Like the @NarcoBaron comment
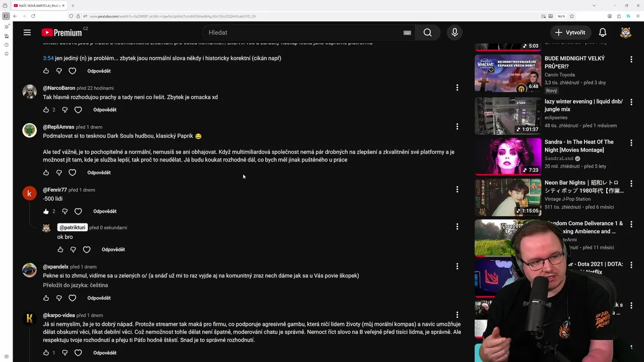Viewport: 644px width, 362px height. tap(46, 110)
